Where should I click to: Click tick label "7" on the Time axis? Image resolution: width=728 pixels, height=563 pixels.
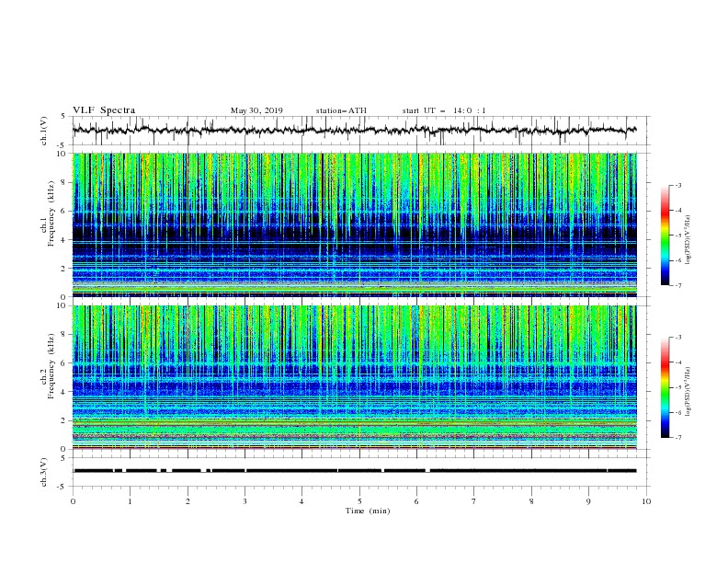474,501
